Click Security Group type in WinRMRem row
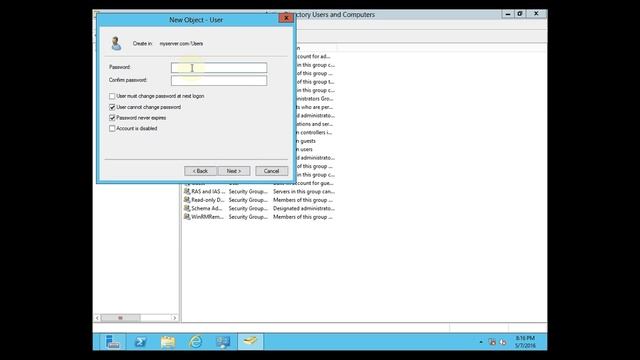Image resolution: width=640 pixels, height=360 pixels. point(248,217)
